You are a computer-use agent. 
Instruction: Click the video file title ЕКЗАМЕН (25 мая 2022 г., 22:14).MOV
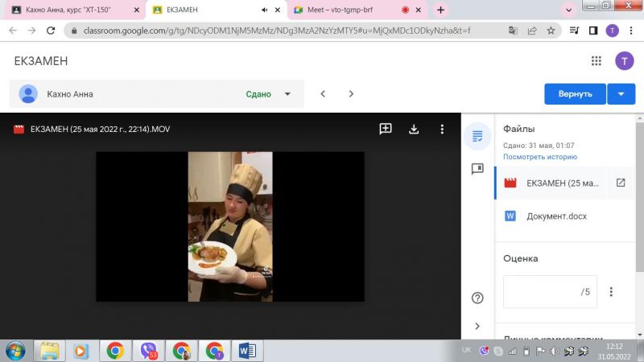100,129
